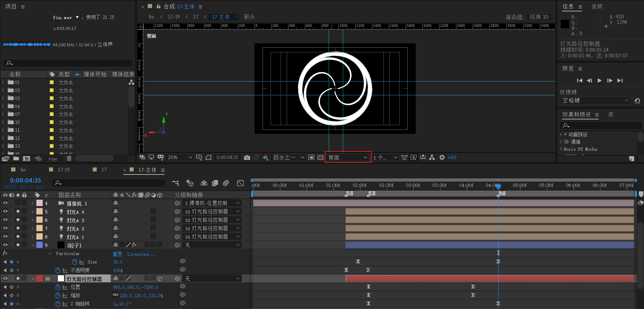Go to last frame in Preview panel

coord(620,81)
